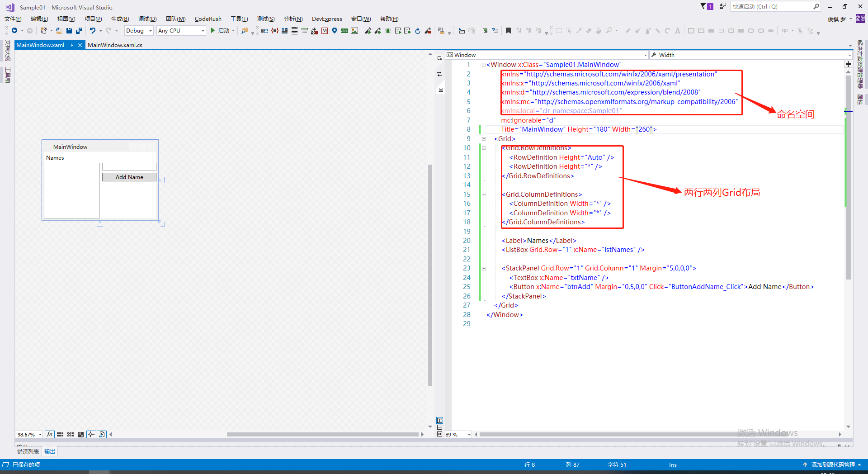The height and width of the screenshot is (474, 868).
Task: Switch to the 错误列表 tab
Action: tap(28, 451)
